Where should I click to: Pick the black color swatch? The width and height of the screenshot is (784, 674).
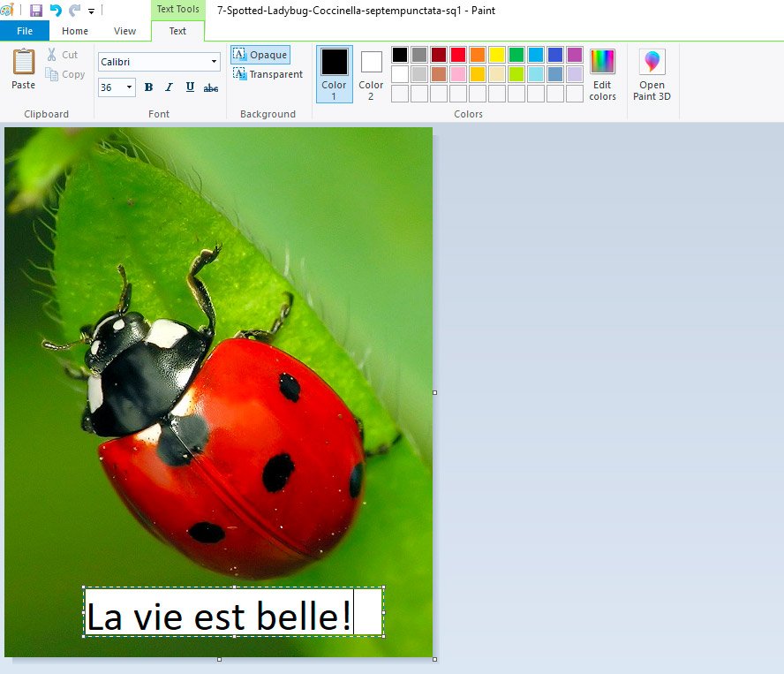399,55
